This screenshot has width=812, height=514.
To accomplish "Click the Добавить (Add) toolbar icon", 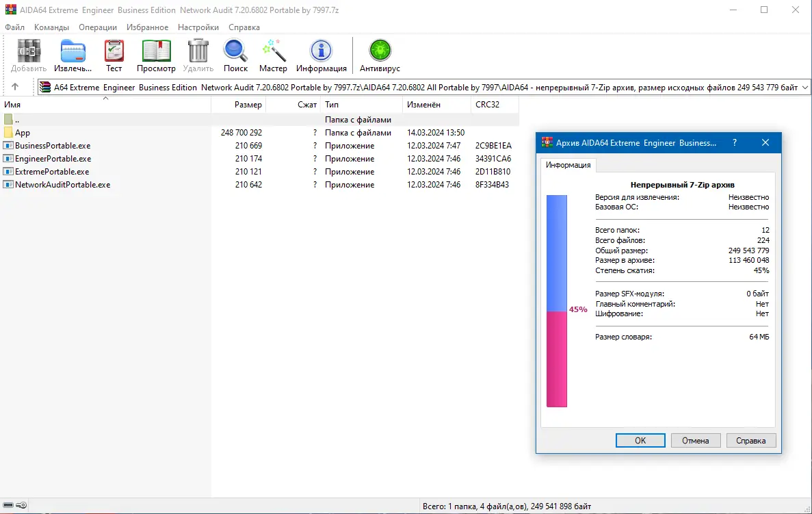I will tap(28, 51).
